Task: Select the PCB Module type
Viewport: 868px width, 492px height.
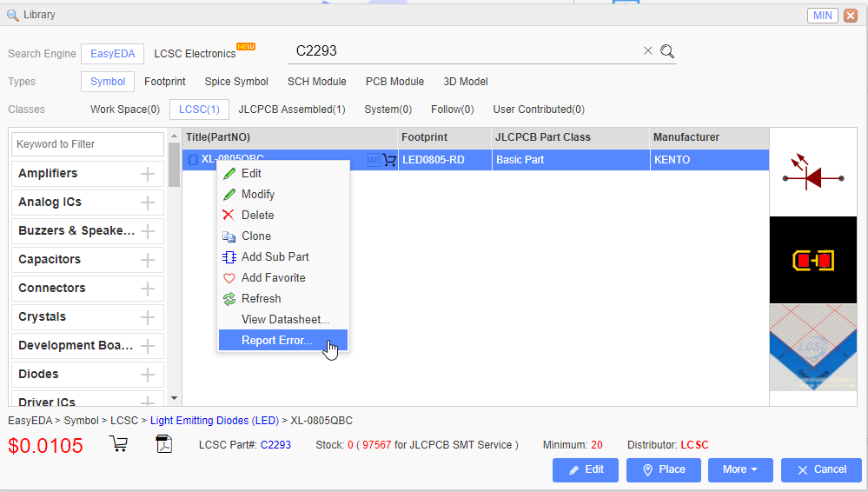Action: (394, 82)
